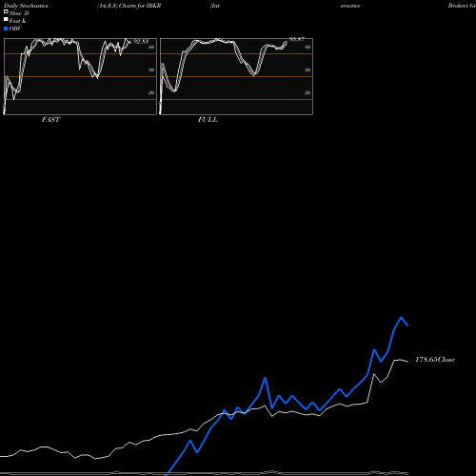
Task: Select the 'Slow D' legend label
Action: coord(19,13)
